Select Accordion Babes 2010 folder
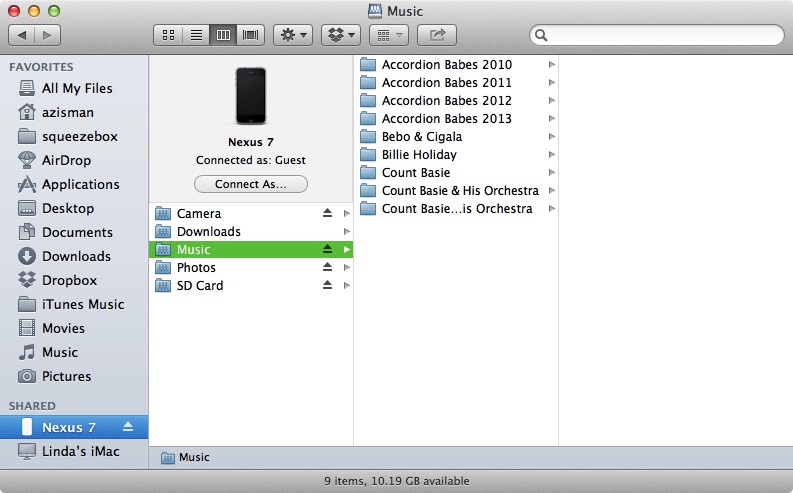 click(456, 65)
